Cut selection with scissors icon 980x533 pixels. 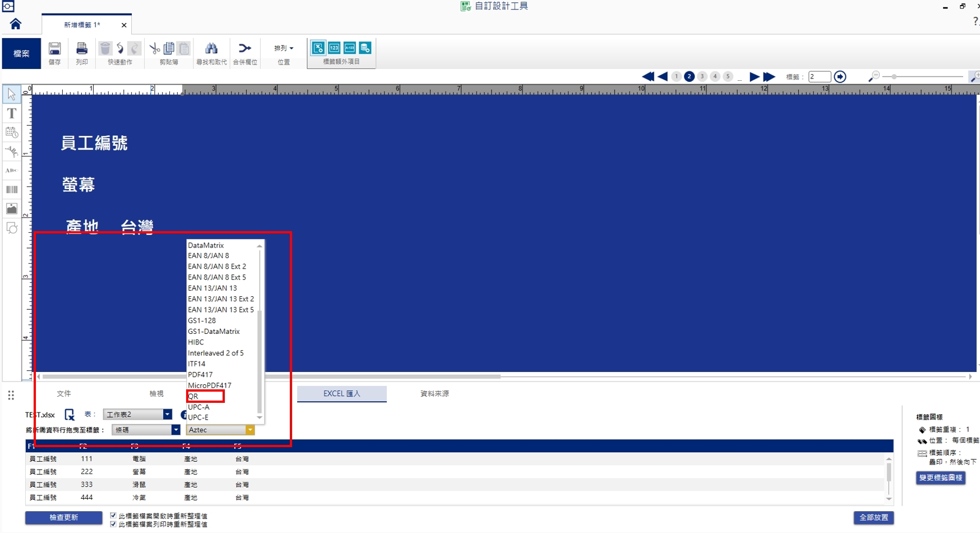[155, 48]
